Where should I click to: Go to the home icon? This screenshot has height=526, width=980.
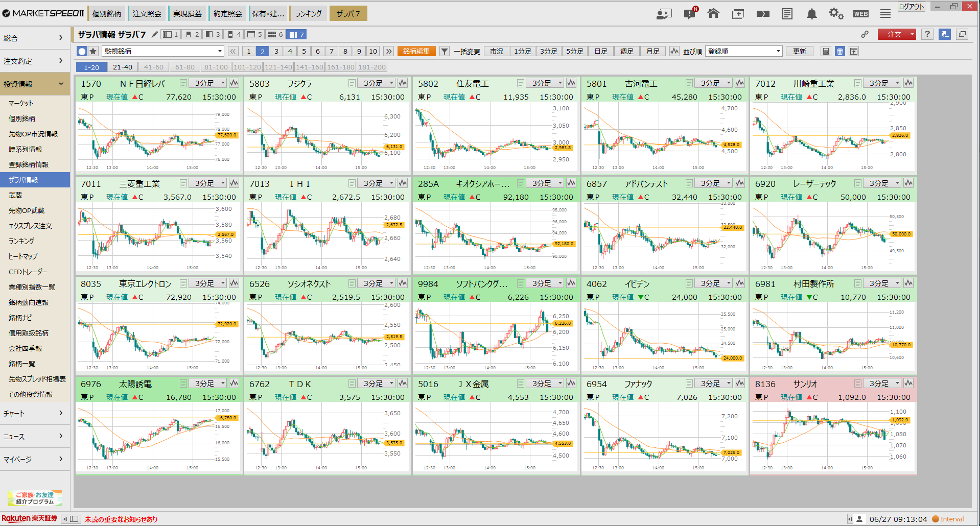tap(713, 14)
